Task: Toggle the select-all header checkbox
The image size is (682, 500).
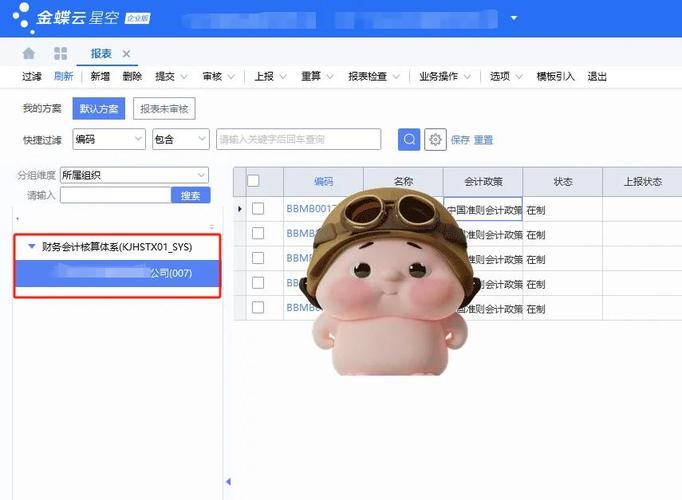Action: coord(253,181)
